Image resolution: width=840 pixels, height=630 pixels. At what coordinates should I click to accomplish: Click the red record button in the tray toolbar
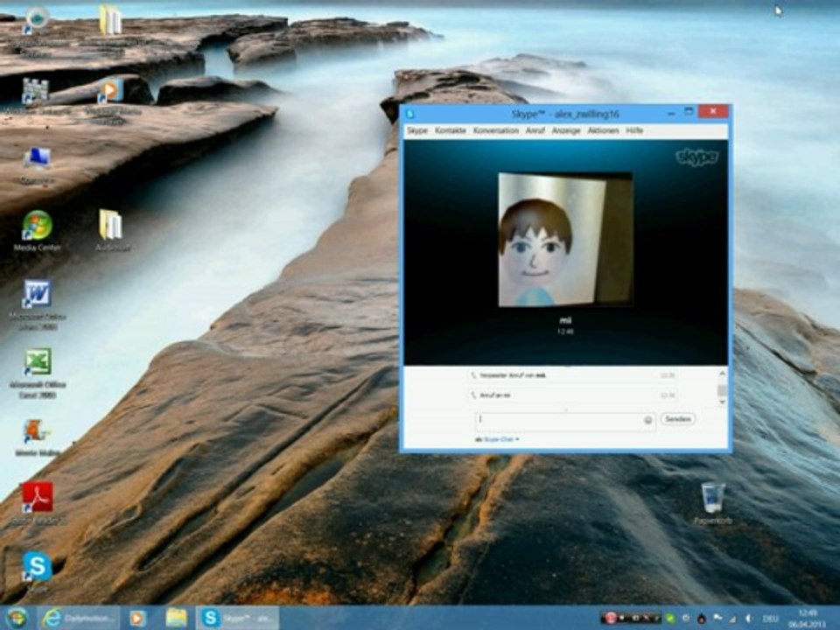(610, 619)
